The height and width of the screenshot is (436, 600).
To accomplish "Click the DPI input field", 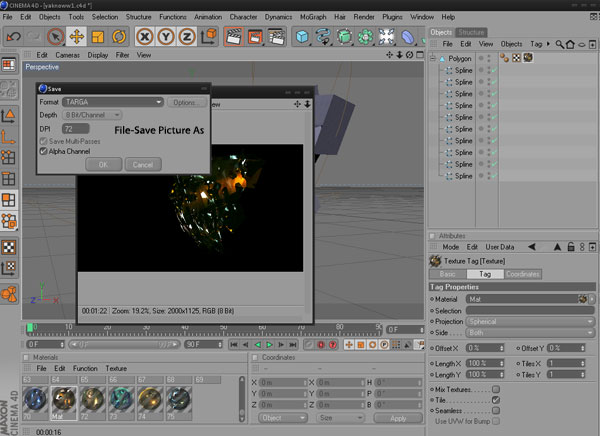I will tap(75, 129).
